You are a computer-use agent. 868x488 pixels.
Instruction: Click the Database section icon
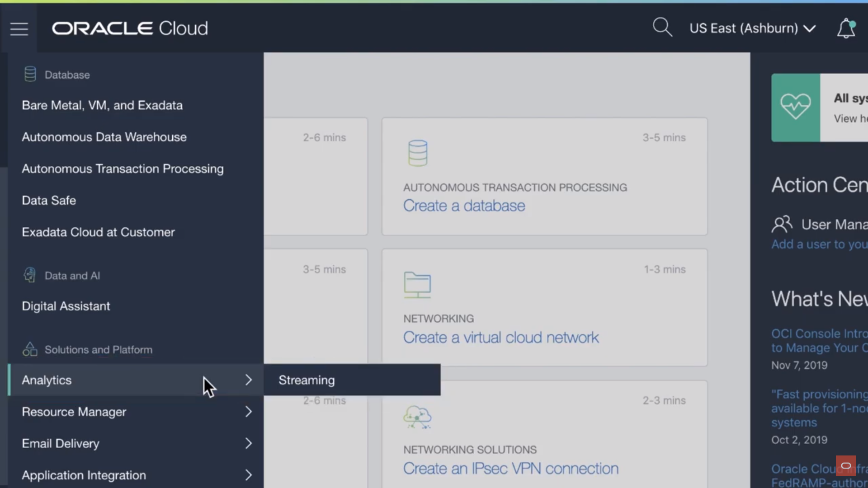[x=30, y=74]
